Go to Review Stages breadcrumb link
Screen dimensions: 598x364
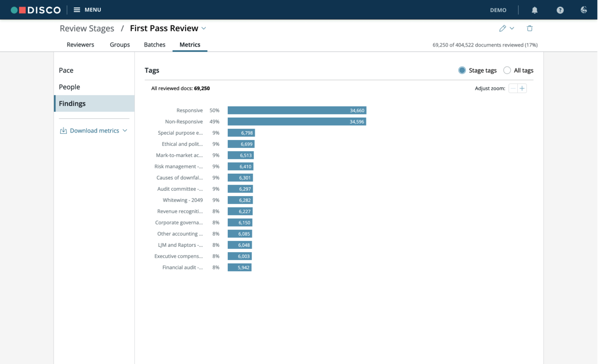click(x=87, y=28)
